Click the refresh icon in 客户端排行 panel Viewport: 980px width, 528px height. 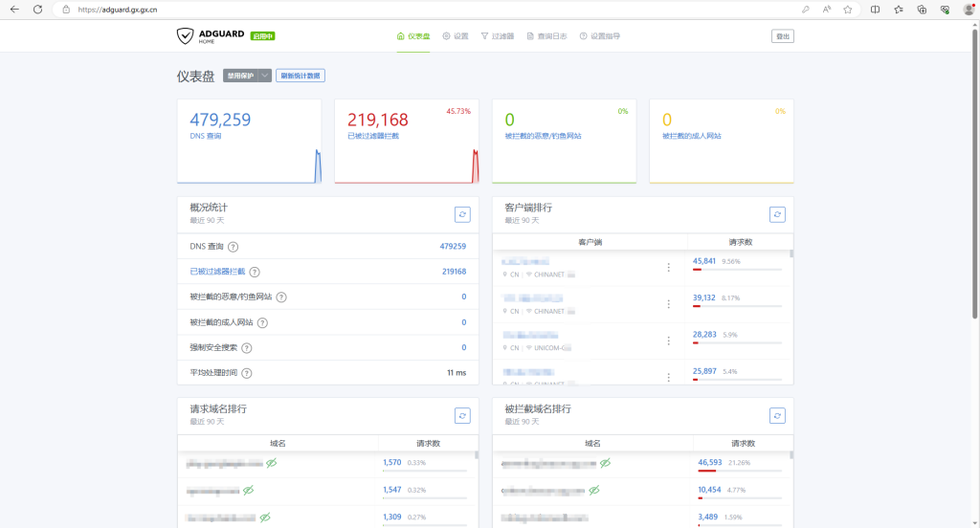tap(777, 215)
